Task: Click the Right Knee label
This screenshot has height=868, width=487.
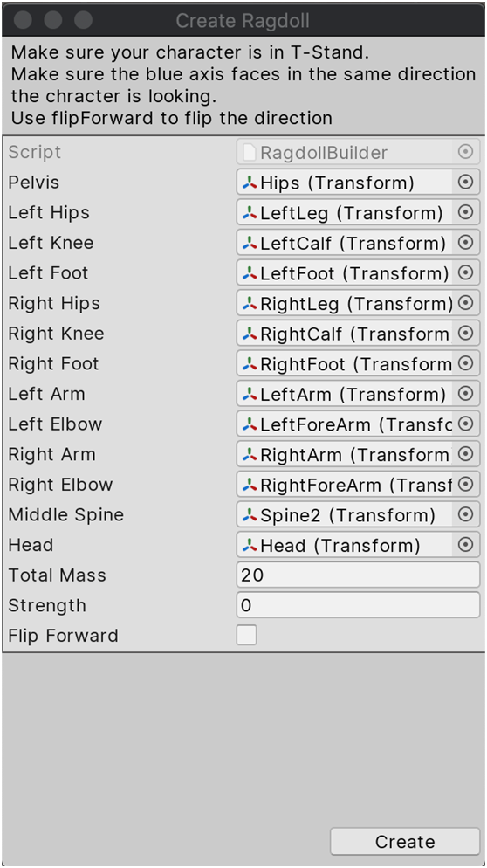Action: (x=56, y=334)
